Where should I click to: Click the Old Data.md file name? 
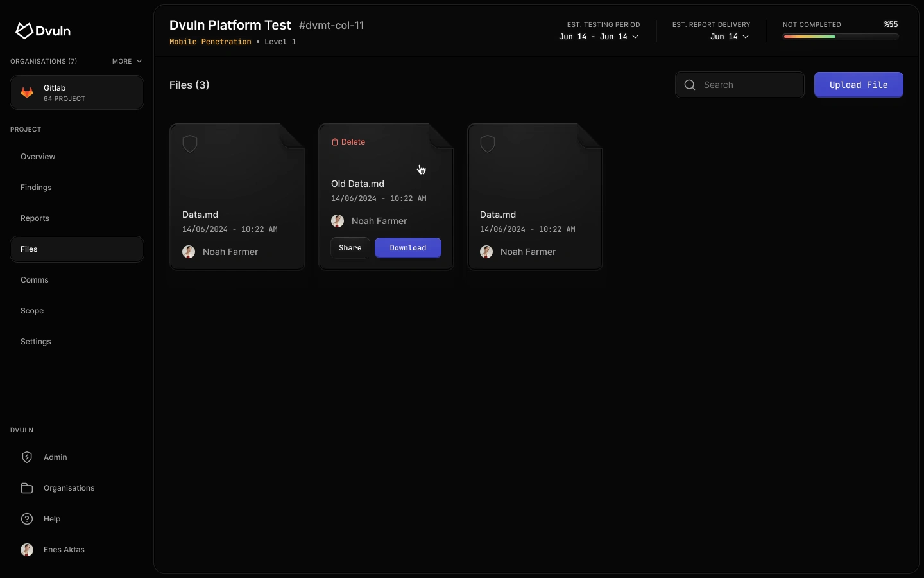(x=358, y=184)
